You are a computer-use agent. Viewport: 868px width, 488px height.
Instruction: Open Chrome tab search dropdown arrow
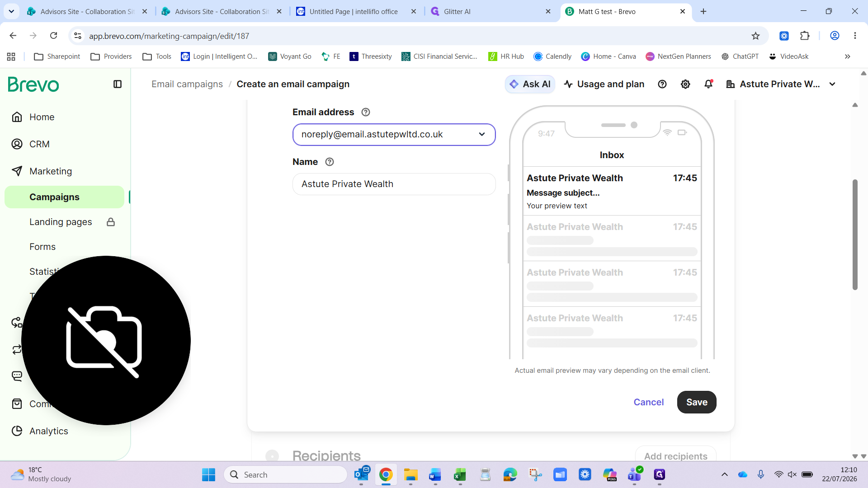click(x=11, y=11)
